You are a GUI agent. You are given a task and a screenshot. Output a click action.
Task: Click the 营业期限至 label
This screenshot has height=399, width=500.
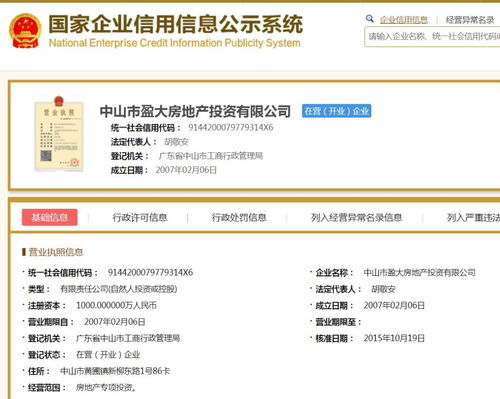338,322
